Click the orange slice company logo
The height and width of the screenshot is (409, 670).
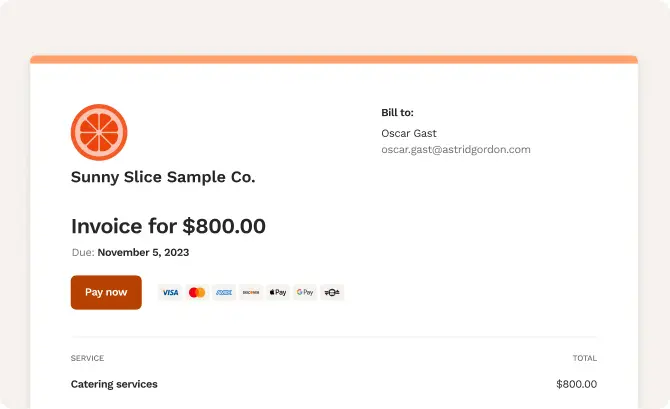coord(99,132)
